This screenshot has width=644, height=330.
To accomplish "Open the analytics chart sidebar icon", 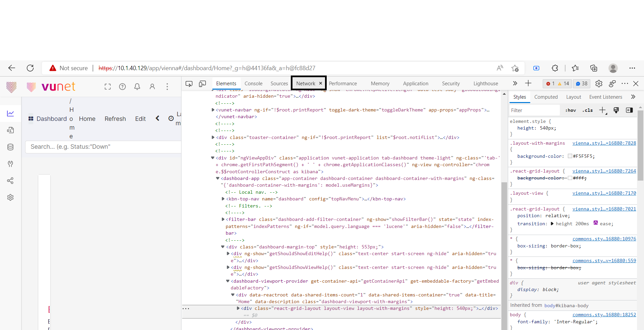I will click(10, 113).
